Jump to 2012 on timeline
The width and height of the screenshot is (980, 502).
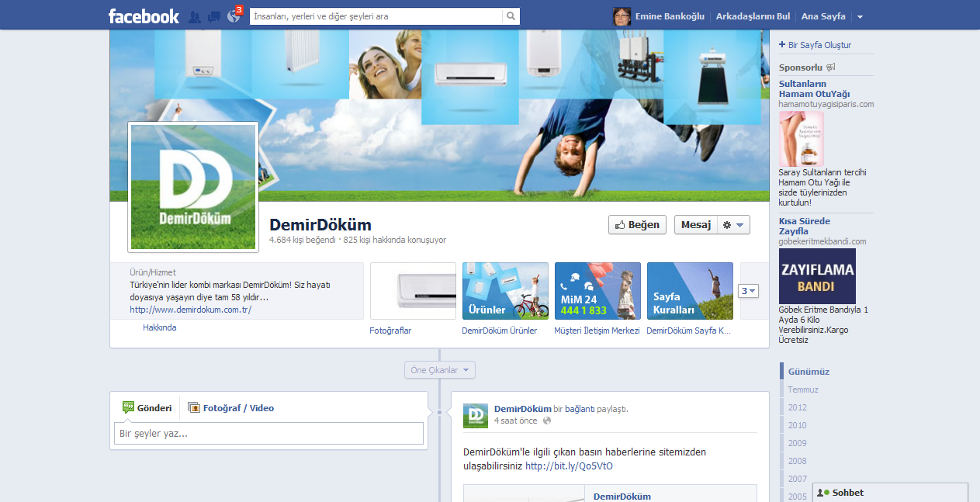coord(798,407)
